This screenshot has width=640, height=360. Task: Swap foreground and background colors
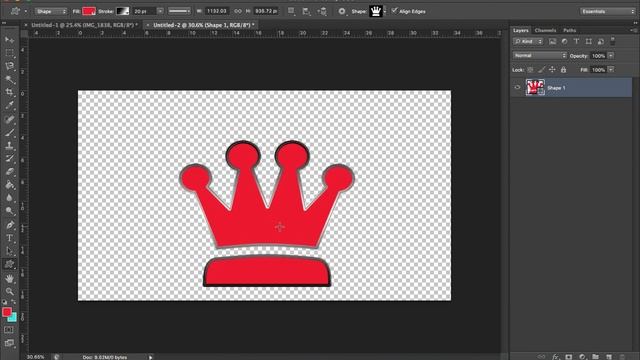14,302
